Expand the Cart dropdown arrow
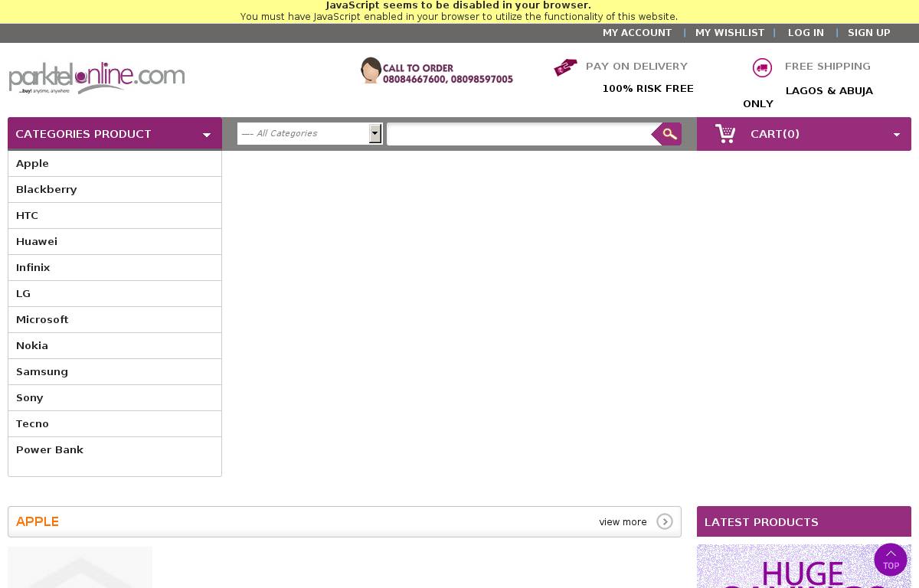 (x=896, y=135)
